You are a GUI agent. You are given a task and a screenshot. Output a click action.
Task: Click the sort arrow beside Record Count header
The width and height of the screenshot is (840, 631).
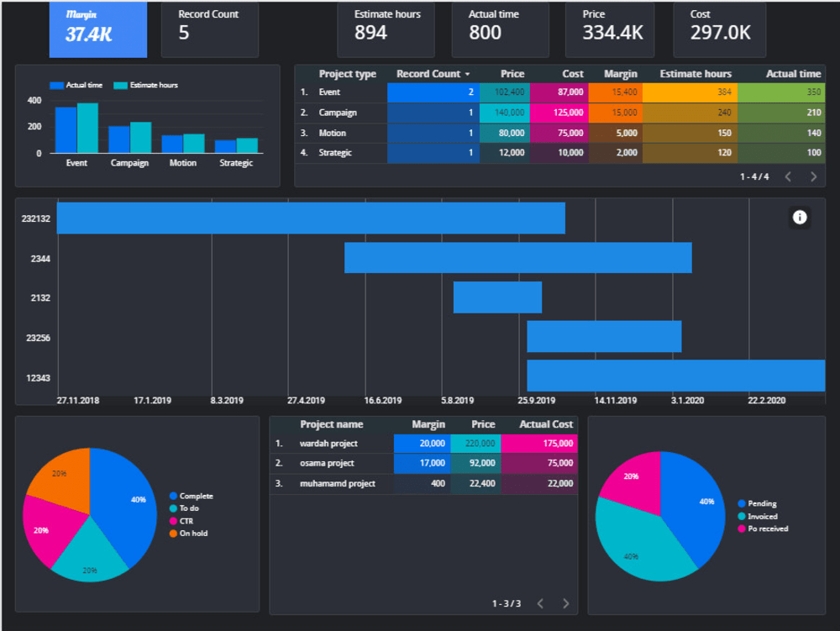point(467,74)
